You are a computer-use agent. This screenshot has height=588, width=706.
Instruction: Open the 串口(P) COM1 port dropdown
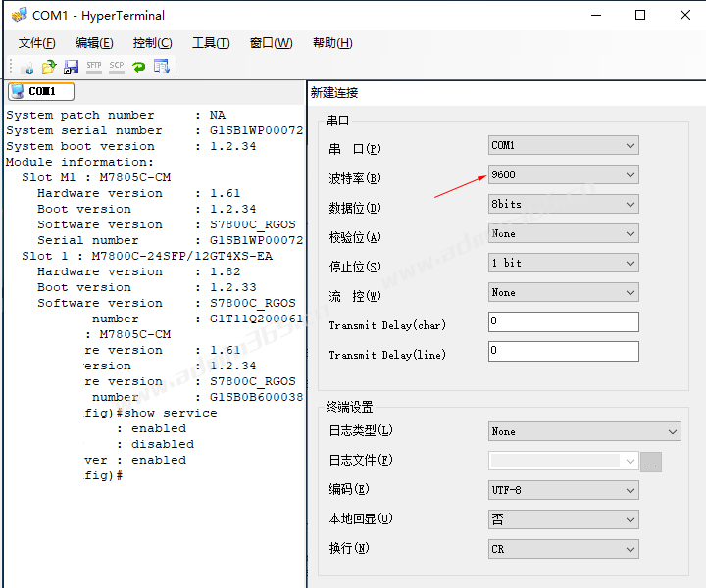coord(563,145)
